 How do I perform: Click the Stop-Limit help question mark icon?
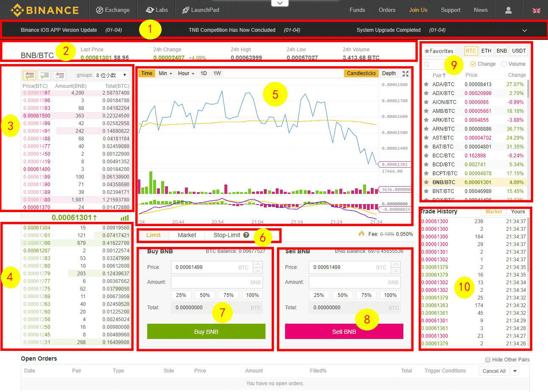tap(246, 235)
